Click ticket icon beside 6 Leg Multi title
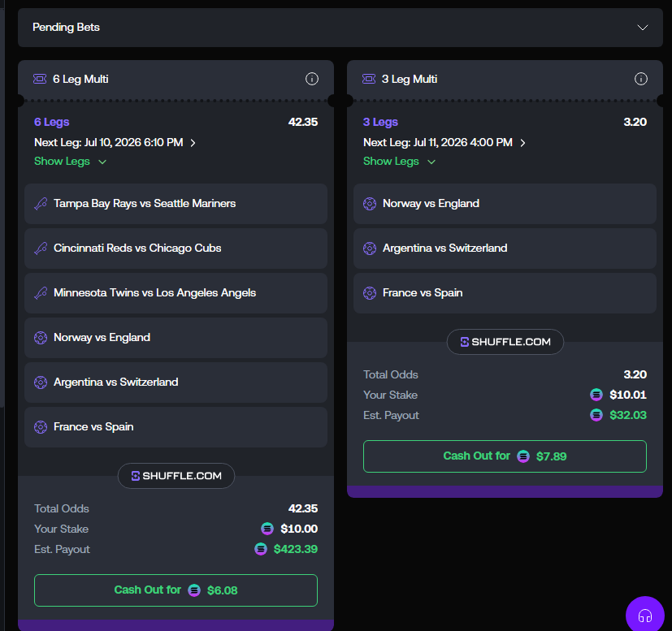672x631 pixels. [40, 79]
